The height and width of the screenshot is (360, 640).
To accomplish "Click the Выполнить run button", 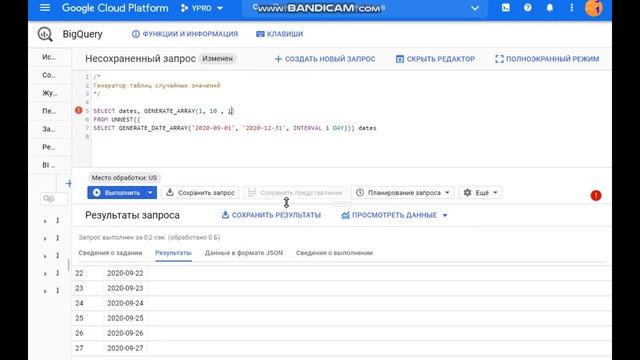I will [x=117, y=193].
